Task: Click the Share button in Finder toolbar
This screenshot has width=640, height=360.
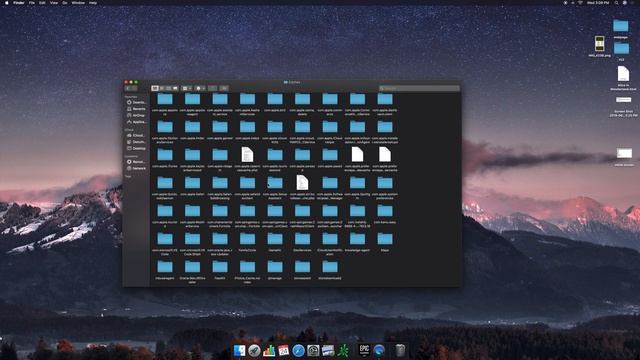Action: 213,88
